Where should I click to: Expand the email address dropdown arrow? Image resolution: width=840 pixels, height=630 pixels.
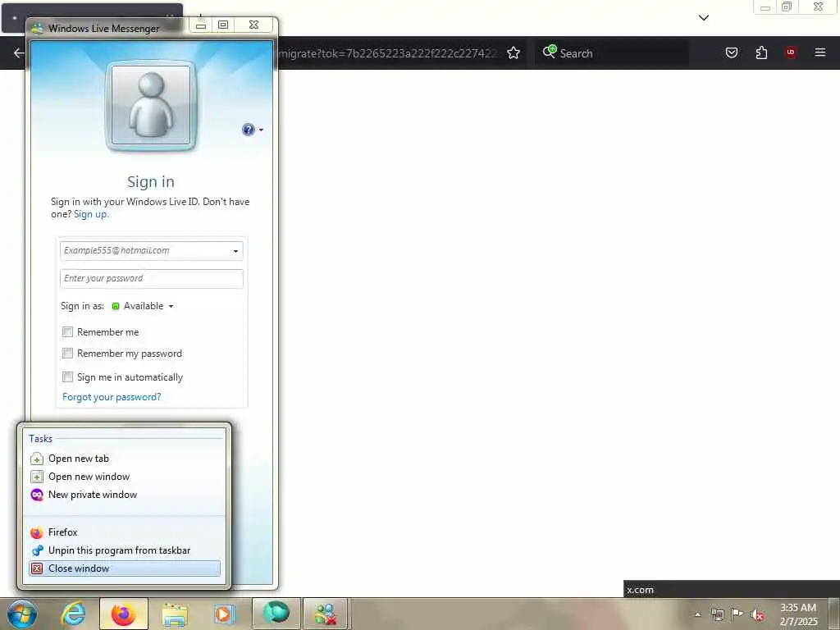coord(235,251)
